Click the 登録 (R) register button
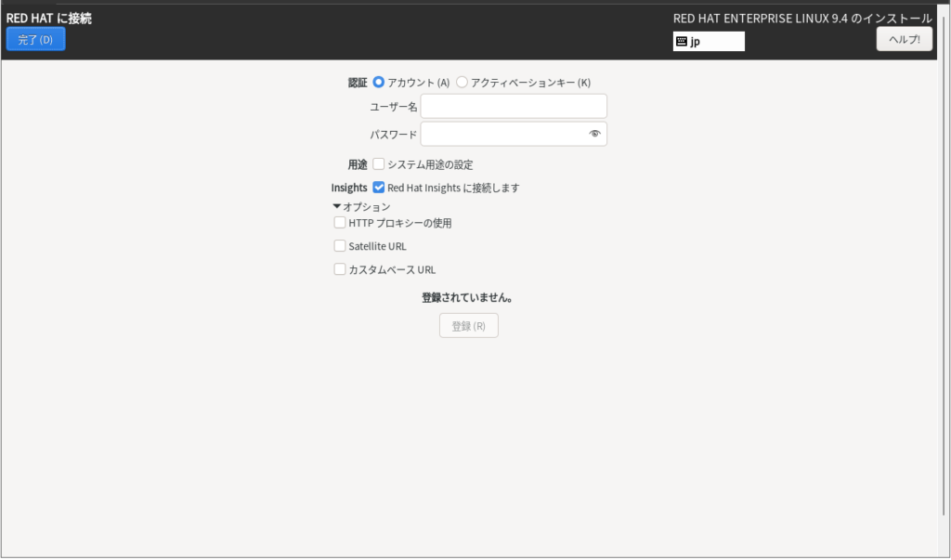Screen dimensions: 951x560 pos(468,326)
